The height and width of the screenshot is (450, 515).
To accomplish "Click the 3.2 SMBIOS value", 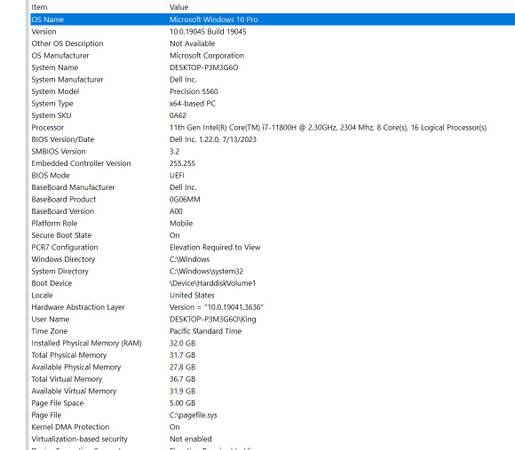I will pyautogui.click(x=174, y=152).
